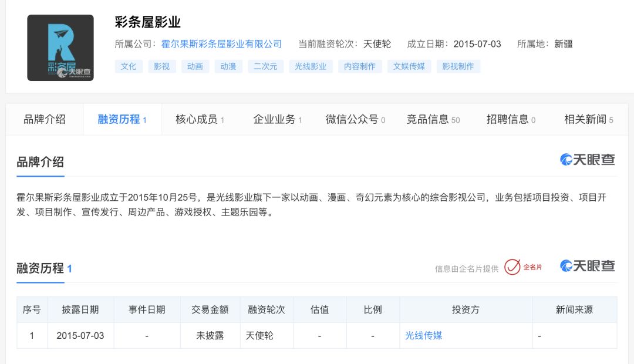Select the 影视制作 tag

pyautogui.click(x=458, y=66)
